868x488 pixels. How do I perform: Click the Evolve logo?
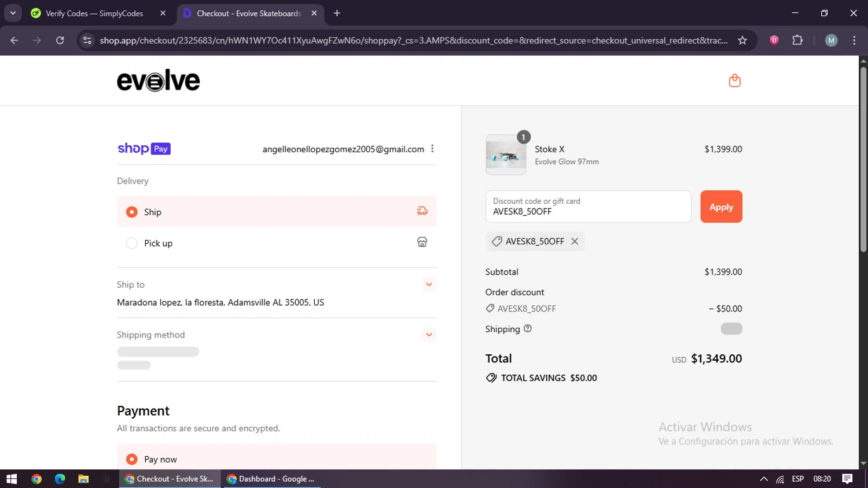pos(159,80)
